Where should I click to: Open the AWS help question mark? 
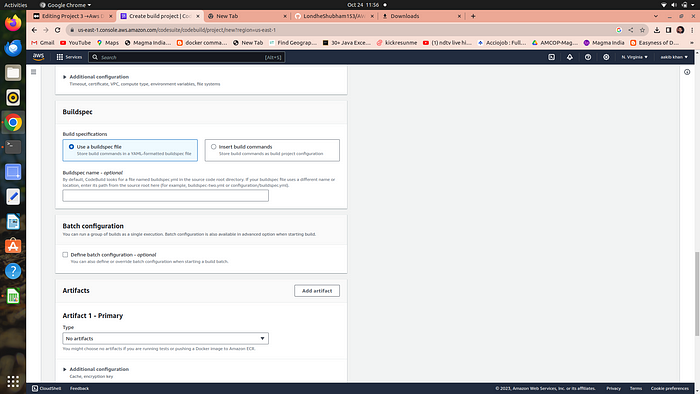click(x=588, y=57)
